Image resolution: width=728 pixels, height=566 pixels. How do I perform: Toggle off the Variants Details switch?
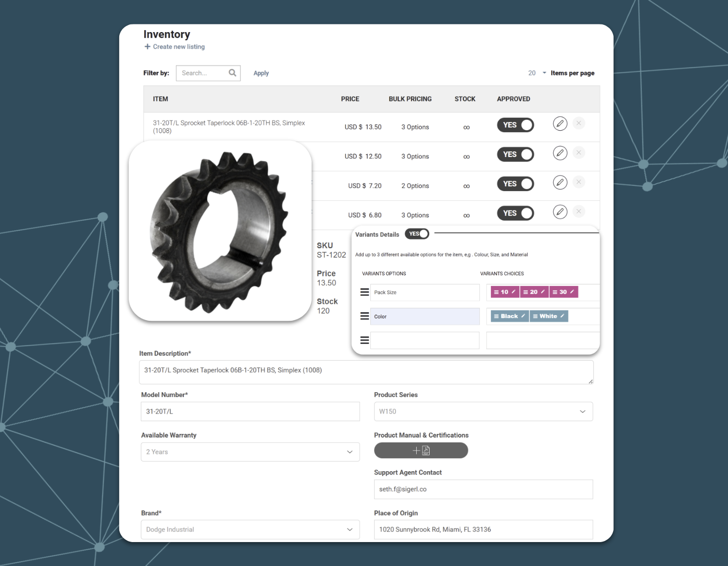tap(416, 234)
